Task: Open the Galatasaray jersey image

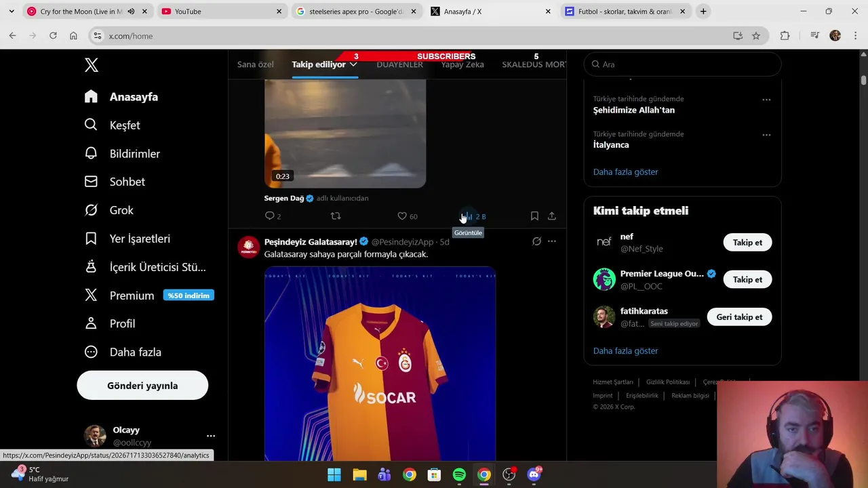Action: point(380,364)
